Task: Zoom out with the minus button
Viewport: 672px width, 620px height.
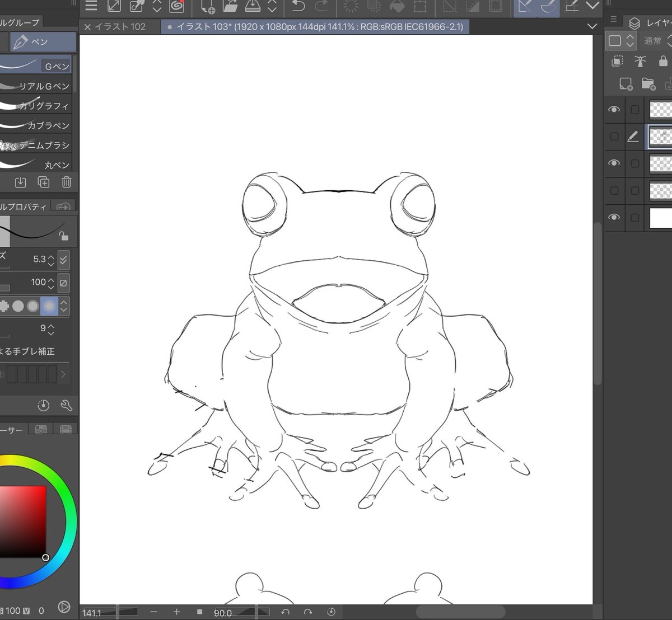Action: pos(154,612)
